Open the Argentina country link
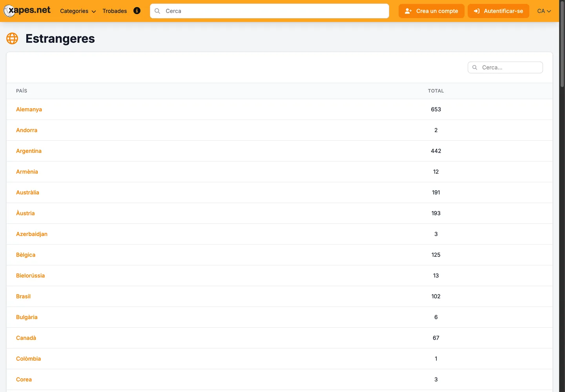 [x=29, y=151]
